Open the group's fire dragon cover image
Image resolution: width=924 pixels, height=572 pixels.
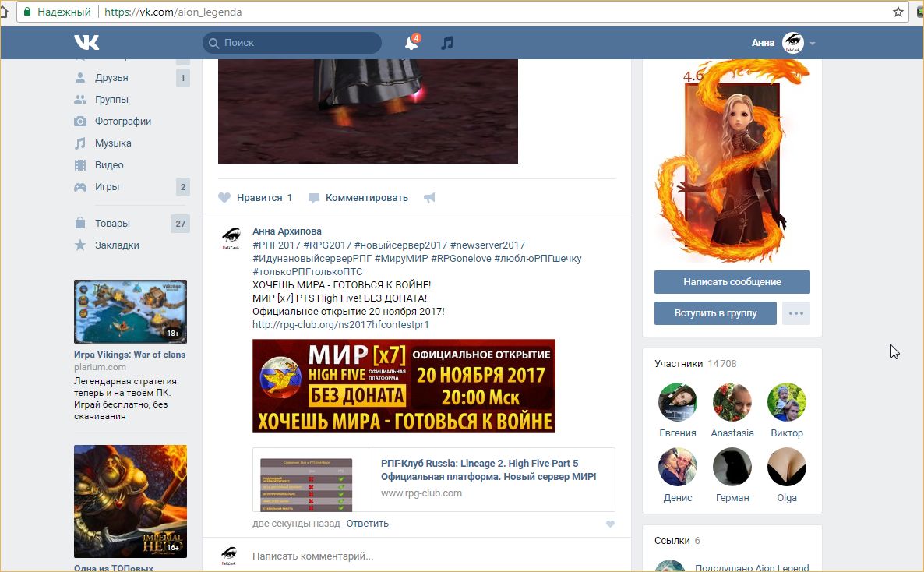click(732, 161)
